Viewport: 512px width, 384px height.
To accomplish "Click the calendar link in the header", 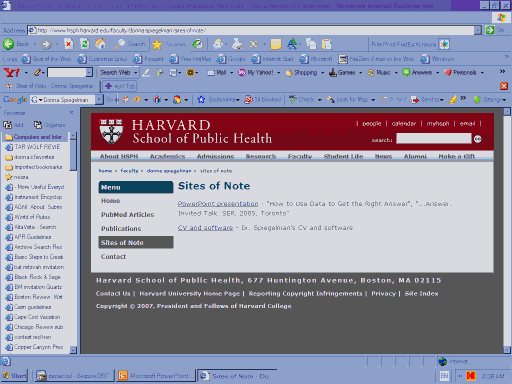I will [x=404, y=123].
